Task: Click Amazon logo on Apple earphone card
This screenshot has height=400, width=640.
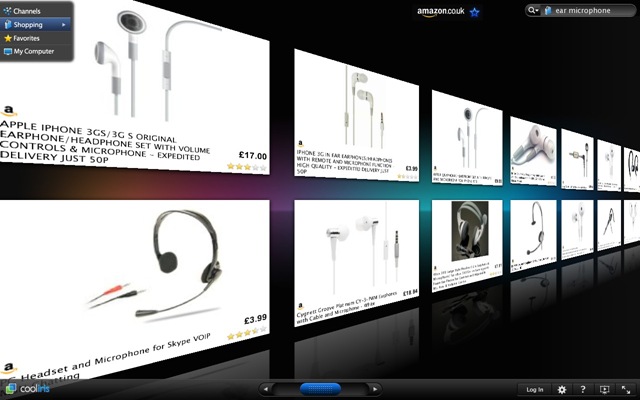Action: pos(9,111)
